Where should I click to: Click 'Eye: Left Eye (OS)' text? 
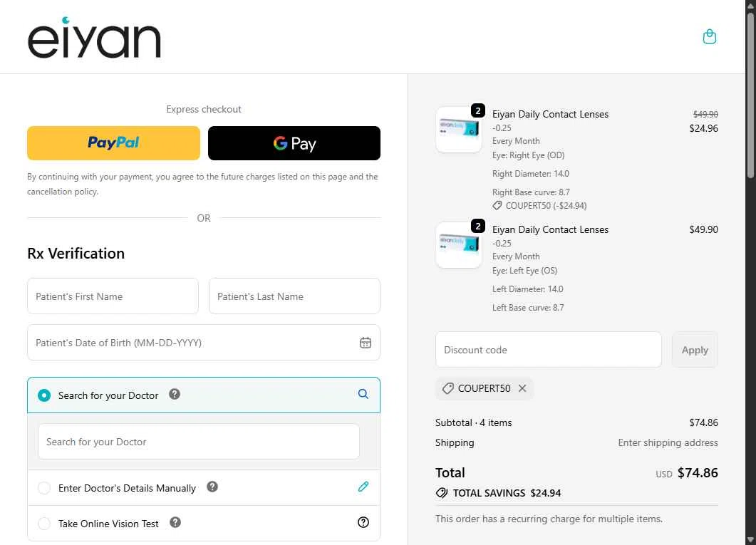coord(524,271)
